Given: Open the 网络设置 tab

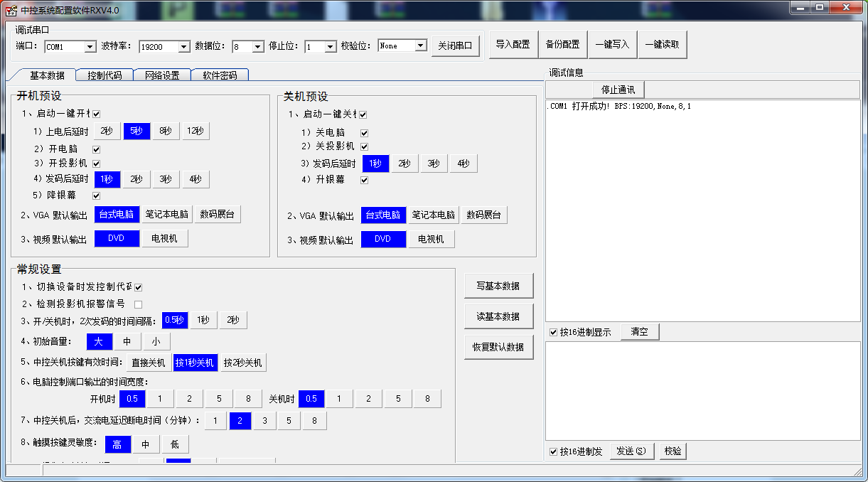Looking at the screenshot, I should pyautogui.click(x=162, y=75).
